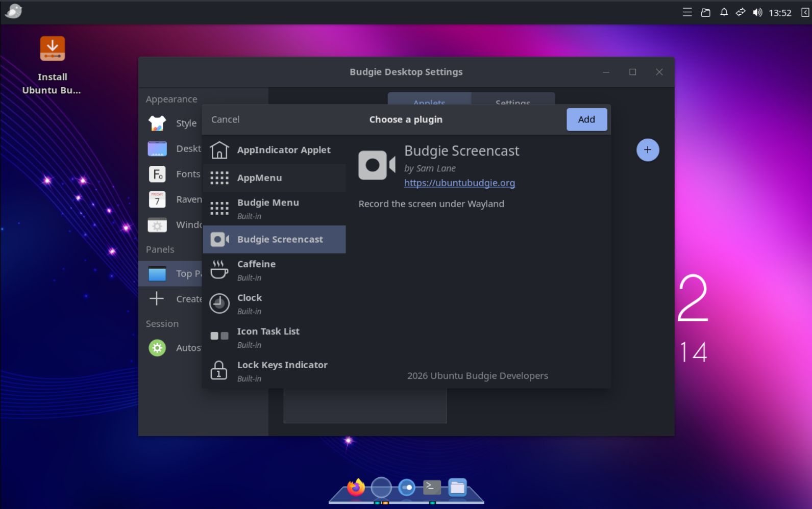Screen dimensions: 812x509
Task: Open the notifications bell in top panel
Action: coord(724,12)
